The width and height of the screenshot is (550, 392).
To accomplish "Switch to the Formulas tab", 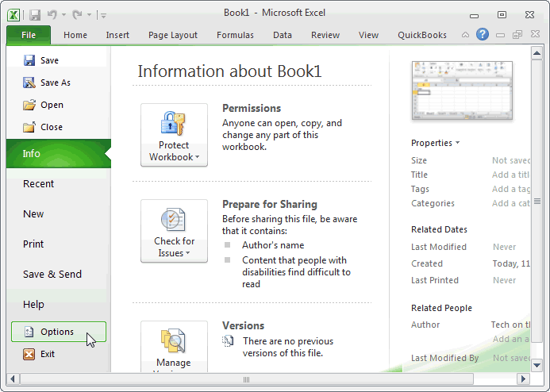I will pos(235,35).
